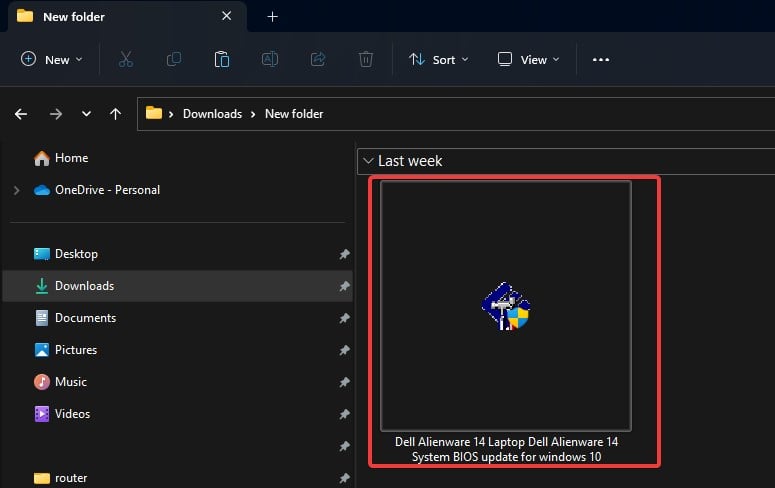This screenshot has height=488, width=775.
Task: Click the Dell Alienware 14 file name
Action: pyautogui.click(x=506, y=449)
